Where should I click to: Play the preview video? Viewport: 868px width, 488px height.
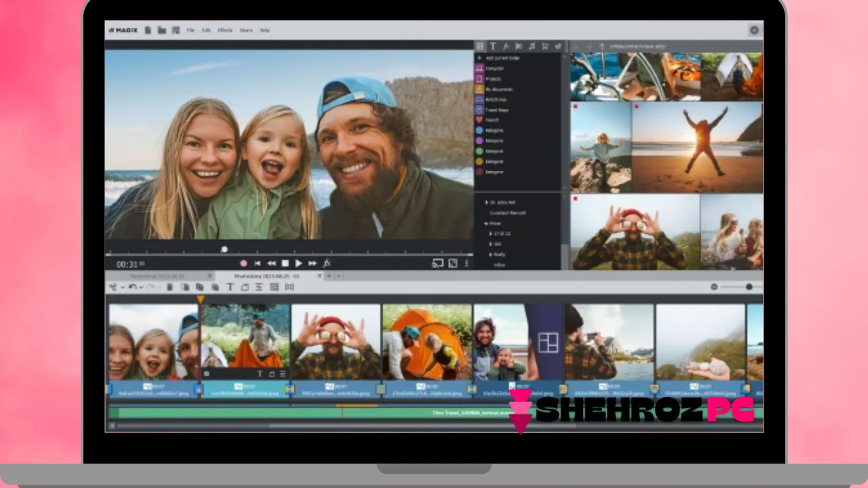coord(298,263)
